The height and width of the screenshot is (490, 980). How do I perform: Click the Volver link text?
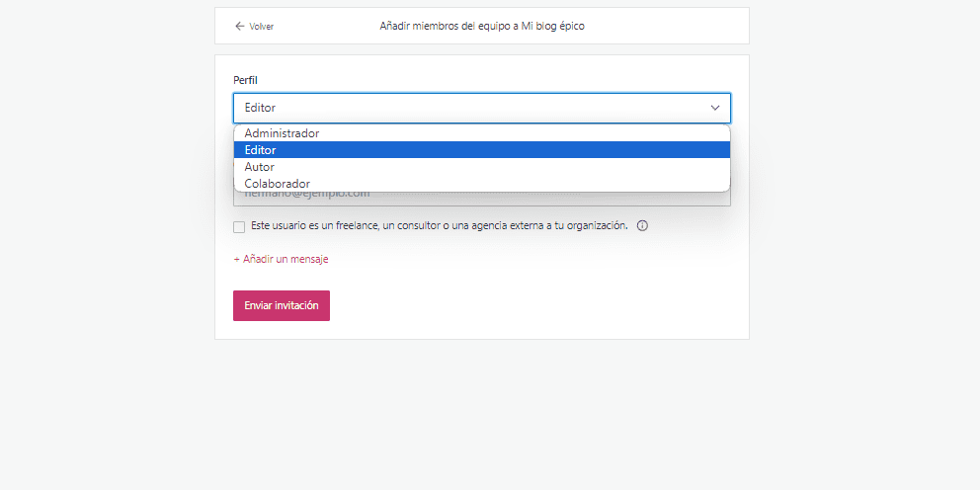[262, 27]
